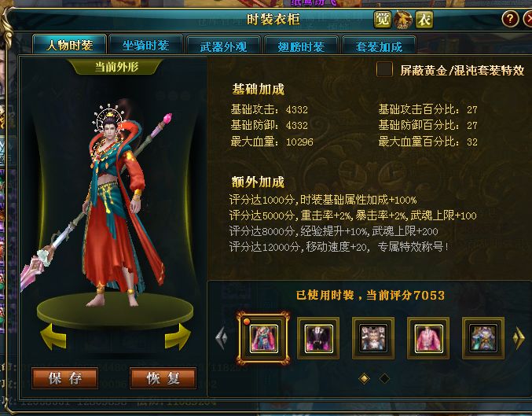Image resolution: width=532 pixels, height=416 pixels.
Task: Open the help question mark icon
Action: [510, 19]
